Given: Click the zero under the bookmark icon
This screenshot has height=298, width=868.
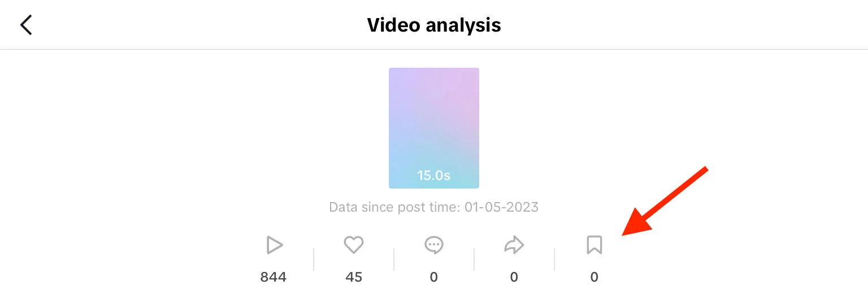Looking at the screenshot, I should pyautogui.click(x=594, y=277).
